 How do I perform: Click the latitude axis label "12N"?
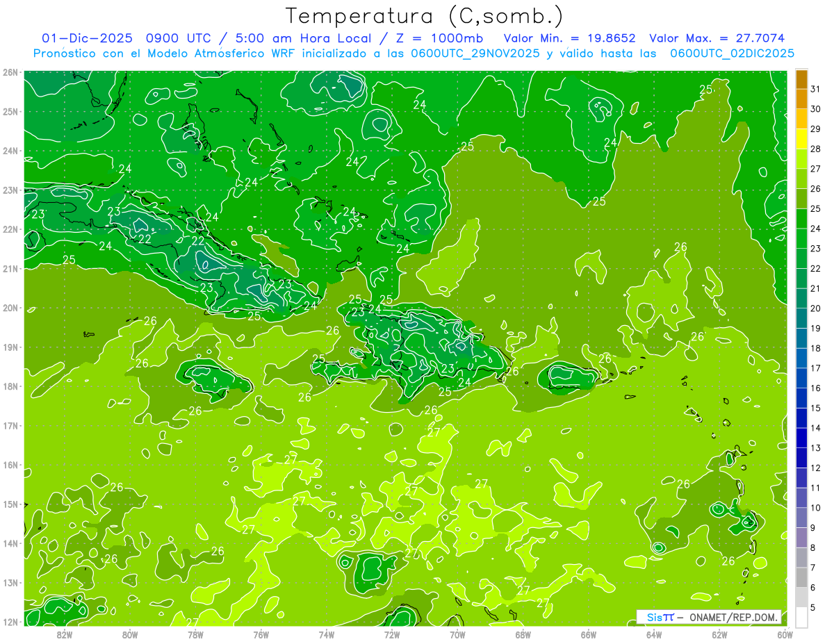tap(10, 622)
